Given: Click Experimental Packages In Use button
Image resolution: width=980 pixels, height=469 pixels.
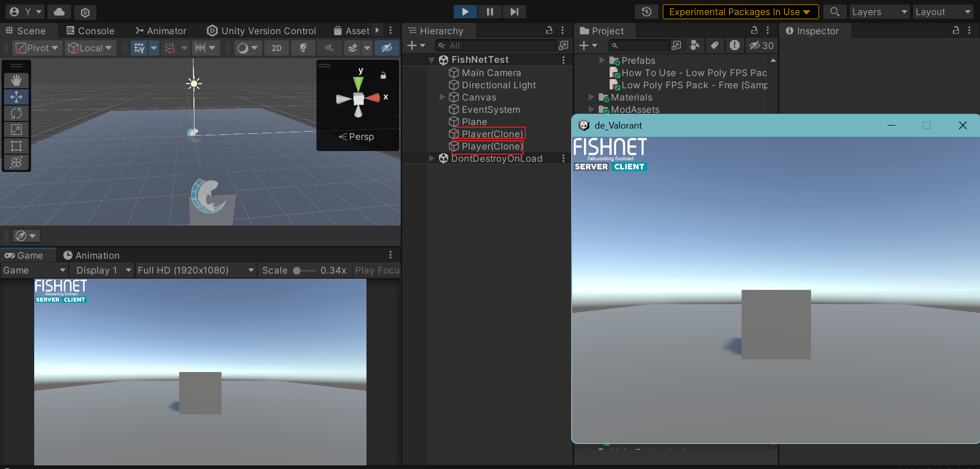Looking at the screenshot, I should coord(740,12).
